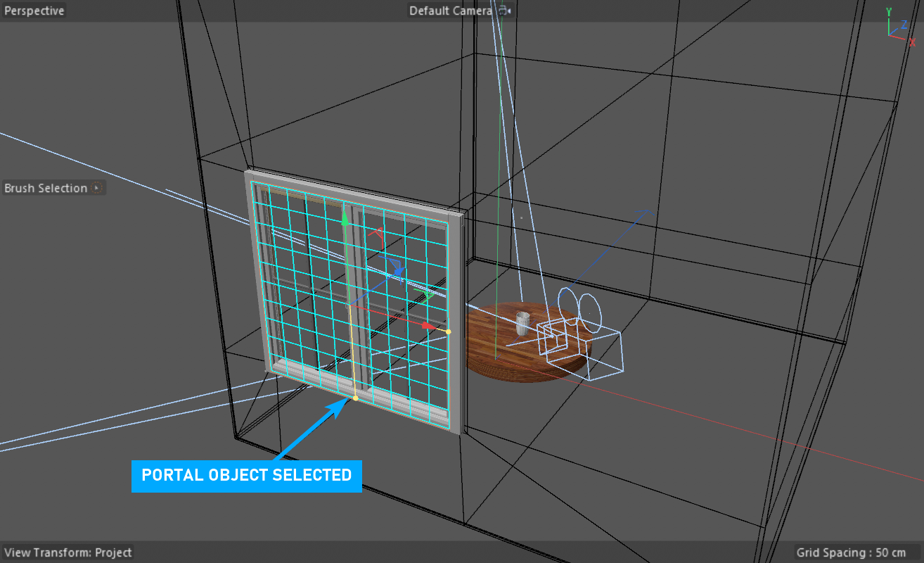Viewport: 924px width, 563px height.
Task: Click the Portal Object Selected annotation label
Action: (246, 475)
